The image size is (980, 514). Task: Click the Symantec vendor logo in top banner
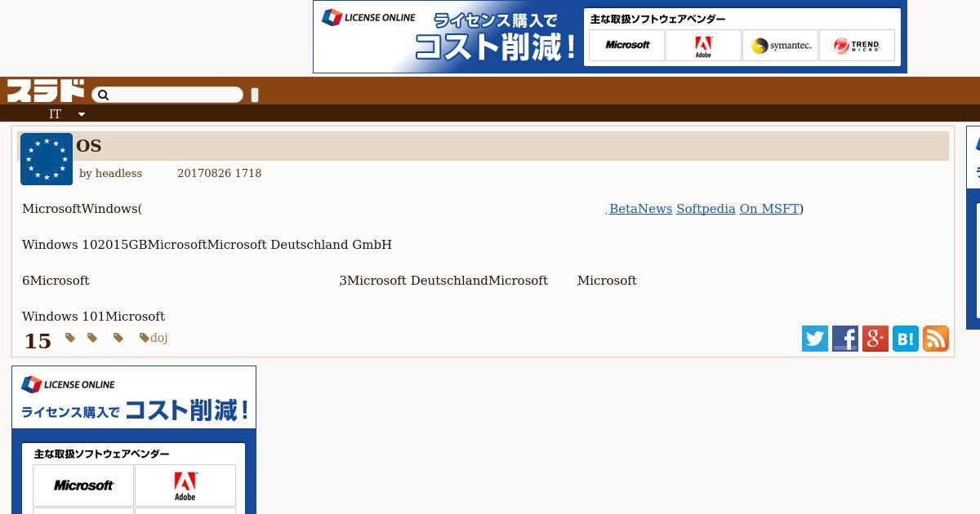[x=780, y=46]
